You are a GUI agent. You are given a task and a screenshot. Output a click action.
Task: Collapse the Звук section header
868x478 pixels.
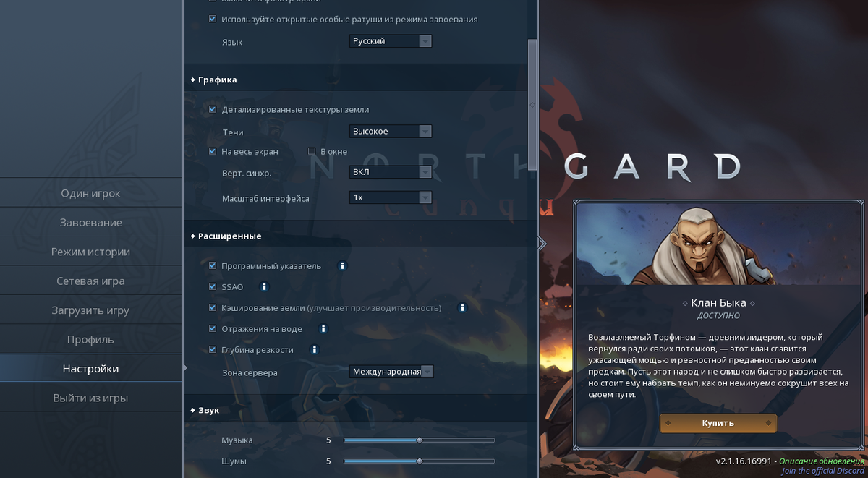pyautogui.click(x=360, y=410)
